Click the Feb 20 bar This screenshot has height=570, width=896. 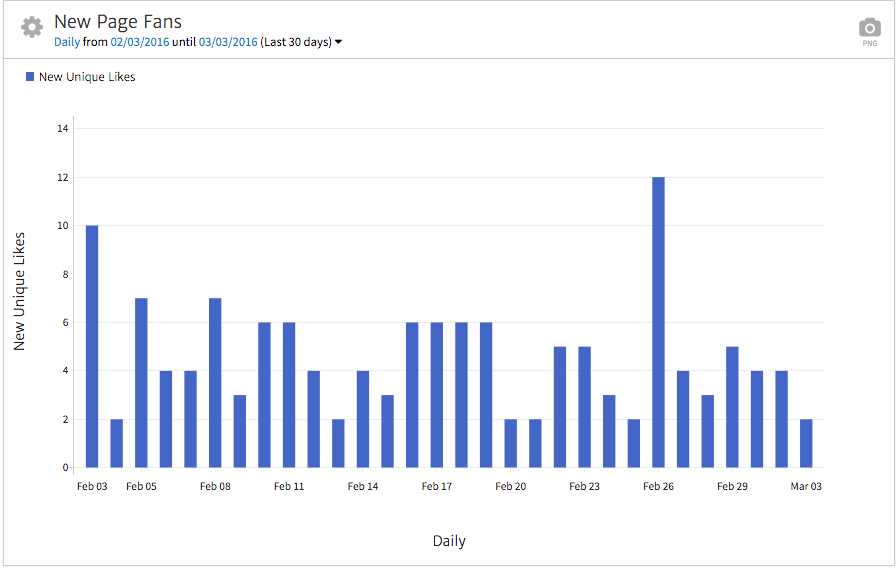pyautogui.click(x=511, y=443)
